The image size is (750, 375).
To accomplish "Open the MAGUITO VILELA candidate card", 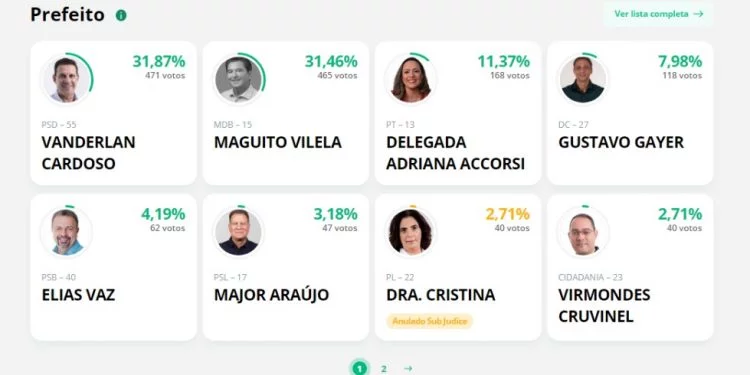I will coord(286,113).
